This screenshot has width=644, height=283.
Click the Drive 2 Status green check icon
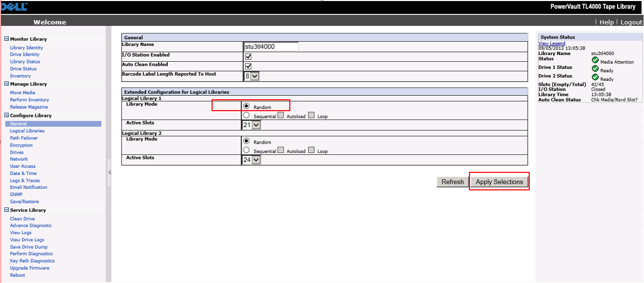click(595, 77)
